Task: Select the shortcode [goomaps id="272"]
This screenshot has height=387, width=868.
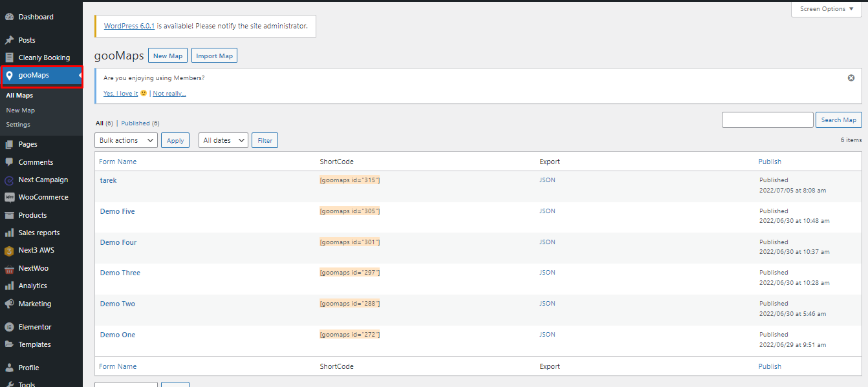Action: [x=350, y=335]
